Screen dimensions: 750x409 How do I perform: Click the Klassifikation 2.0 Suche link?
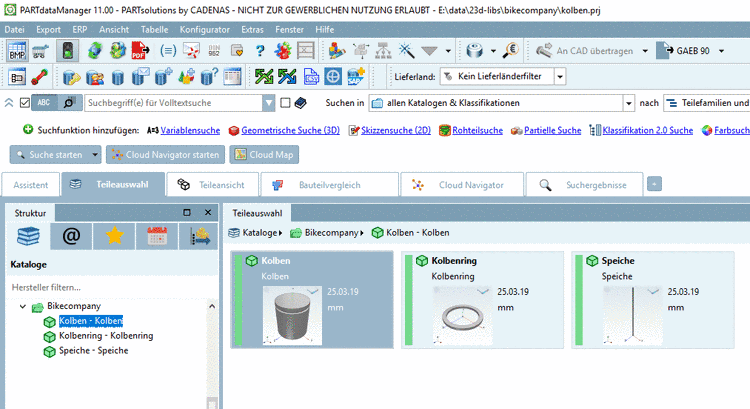[648, 130]
